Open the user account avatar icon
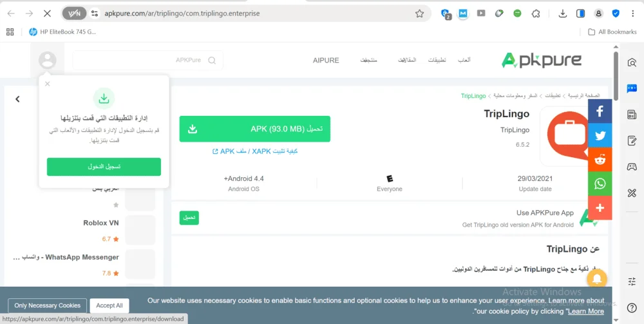Screen dimensions: 644x324 point(47,61)
